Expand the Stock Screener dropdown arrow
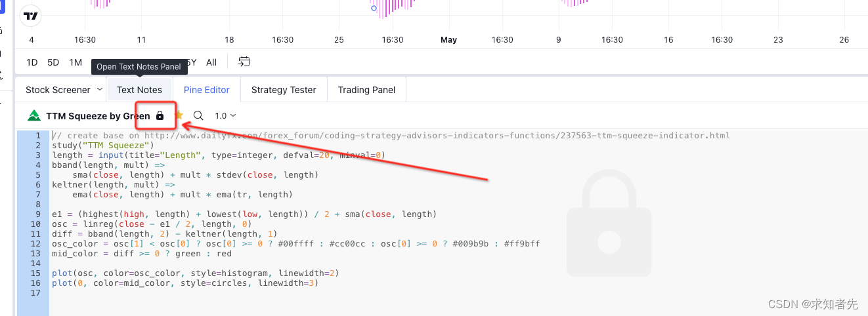The image size is (868, 316). coord(100,89)
